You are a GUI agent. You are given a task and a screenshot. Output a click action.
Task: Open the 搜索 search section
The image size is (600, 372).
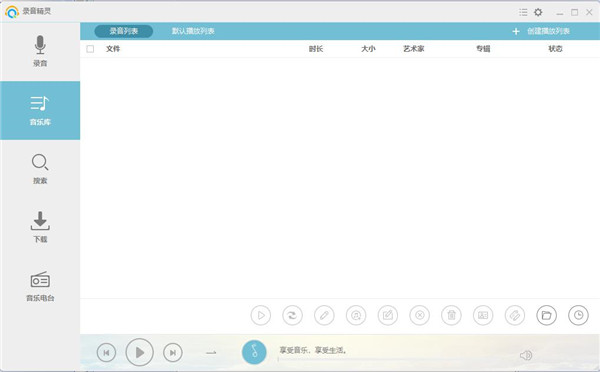coord(40,169)
